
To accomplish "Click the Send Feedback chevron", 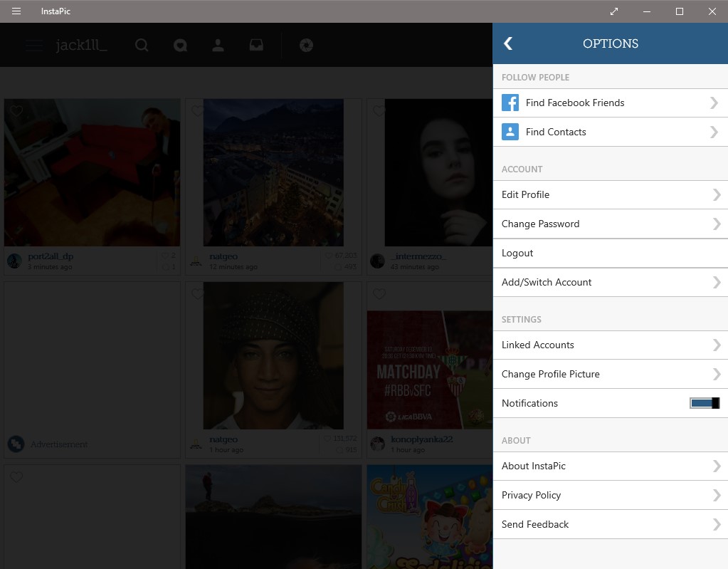I will click(x=717, y=524).
